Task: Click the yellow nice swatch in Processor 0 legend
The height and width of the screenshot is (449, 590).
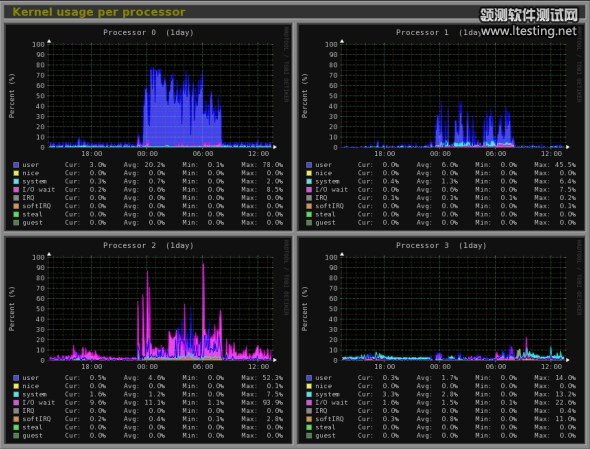Action: click(16, 173)
